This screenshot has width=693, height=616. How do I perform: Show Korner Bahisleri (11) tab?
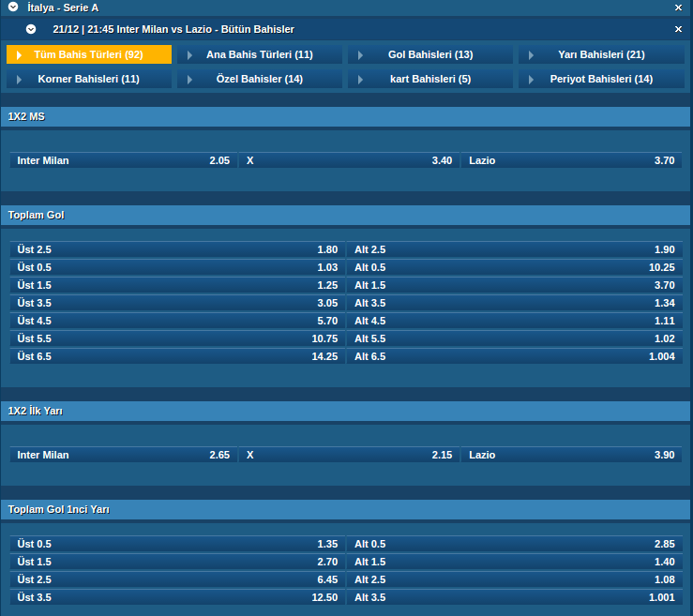[x=89, y=79]
